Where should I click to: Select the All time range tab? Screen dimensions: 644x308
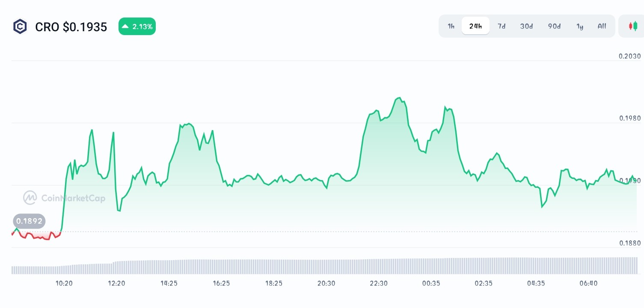[602, 26]
